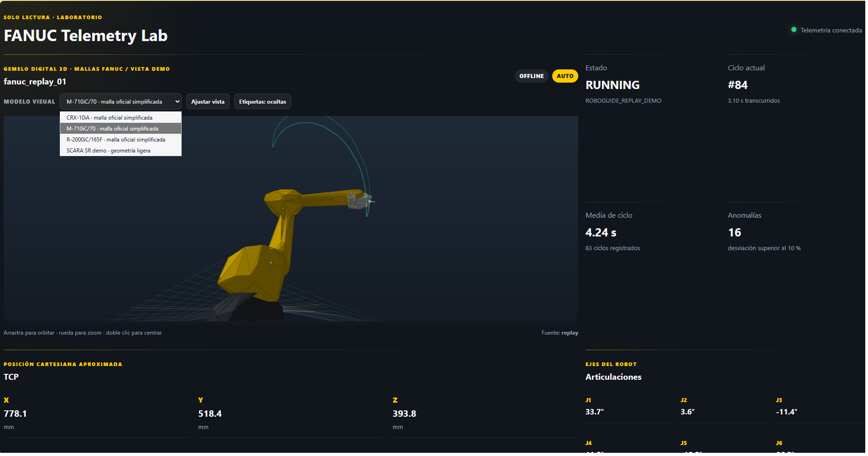Pick R-2000iC/165F malla oficial simplificada option

pyautogui.click(x=120, y=140)
